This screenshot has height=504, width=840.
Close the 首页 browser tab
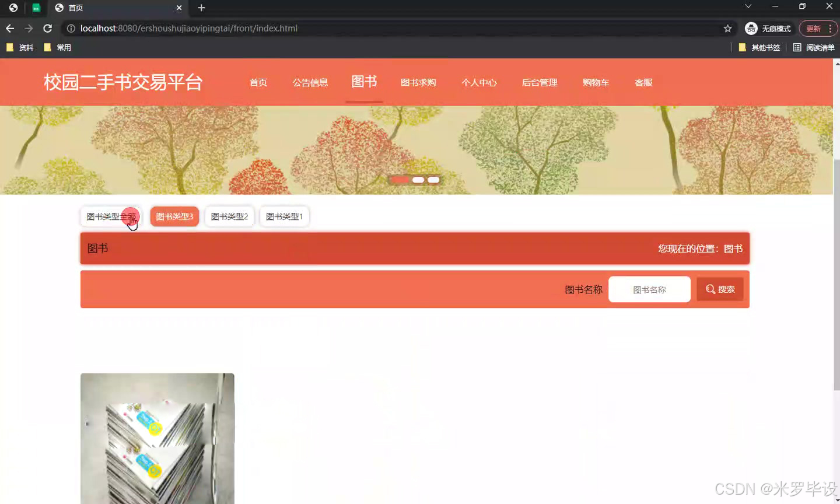tap(179, 8)
